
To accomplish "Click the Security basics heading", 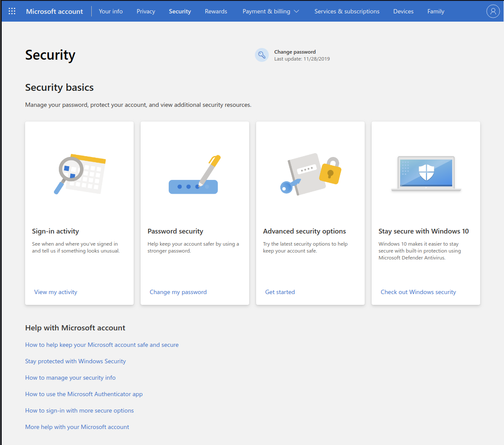I will [x=59, y=87].
